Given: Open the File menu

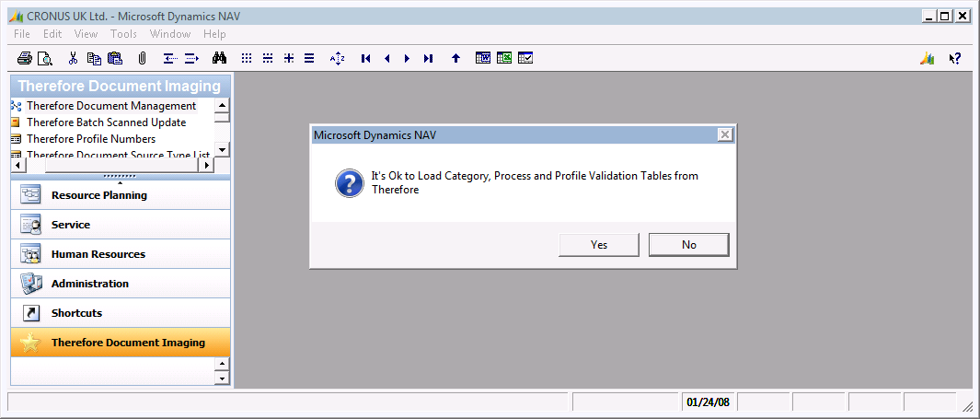Looking at the screenshot, I should pos(22,34).
